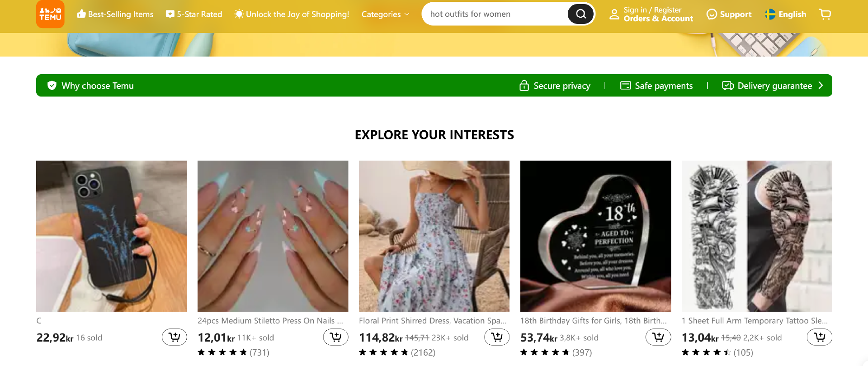Expand Delivery guarantee chevron arrow

(x=821, y=86)
